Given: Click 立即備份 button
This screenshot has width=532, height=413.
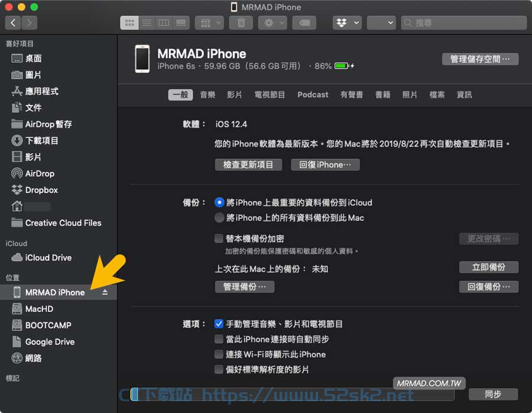Looking at the screenshot, I should click(489, 267).
